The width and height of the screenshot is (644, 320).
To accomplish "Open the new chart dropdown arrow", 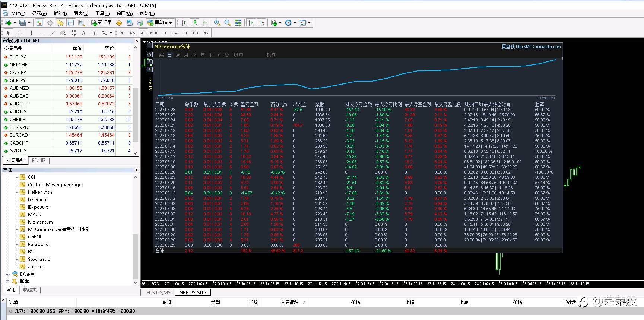I will [x=14, y=23].
